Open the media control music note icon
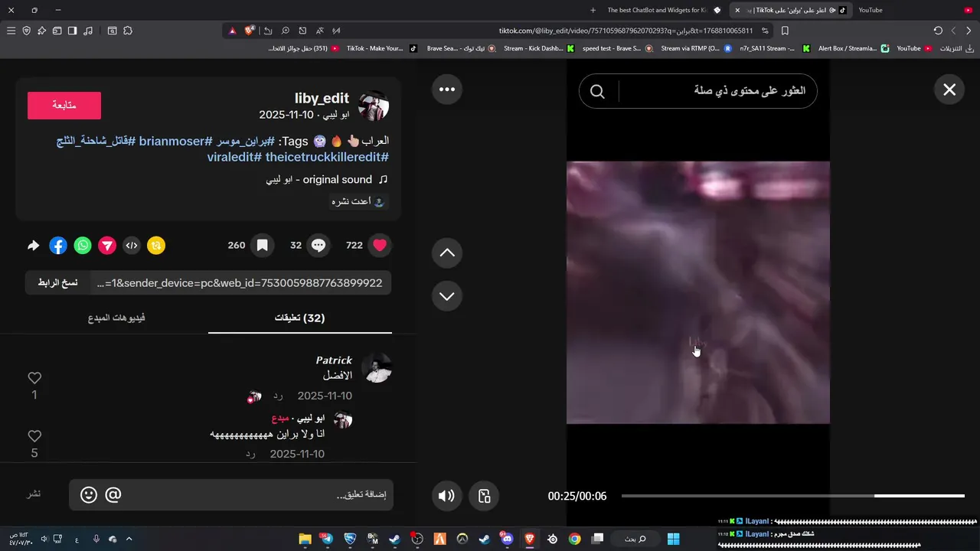 click(88, 31)
